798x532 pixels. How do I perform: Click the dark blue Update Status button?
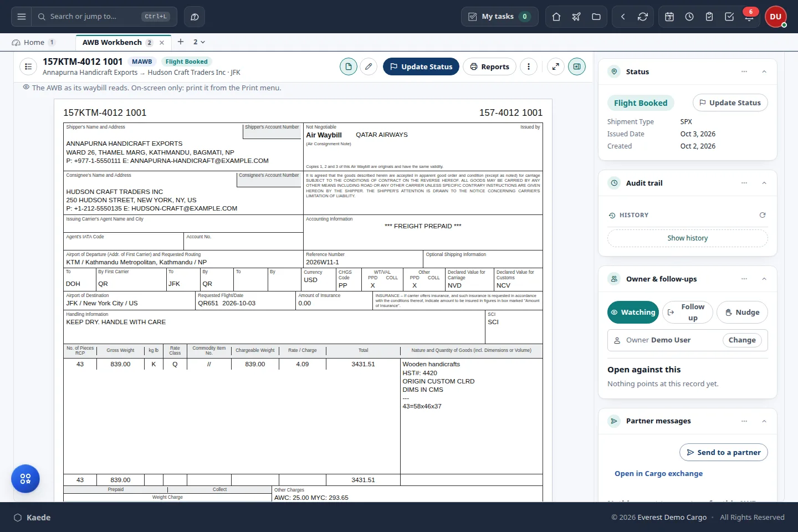click(x=421, y=66)
